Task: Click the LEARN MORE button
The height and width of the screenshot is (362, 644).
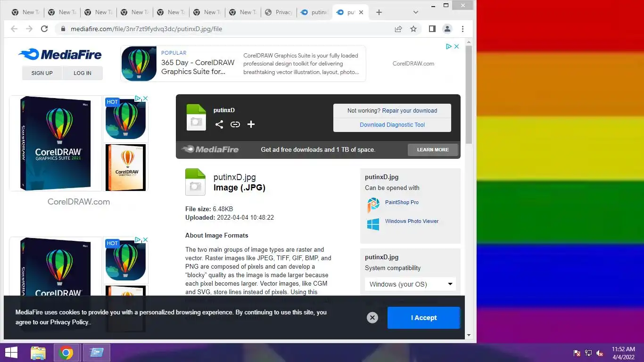Action: 433,150
